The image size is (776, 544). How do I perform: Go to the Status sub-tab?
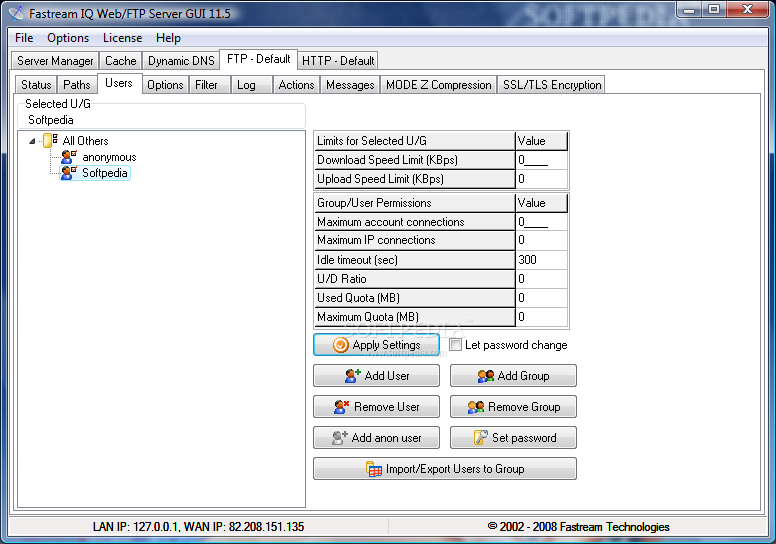point(36,85)
